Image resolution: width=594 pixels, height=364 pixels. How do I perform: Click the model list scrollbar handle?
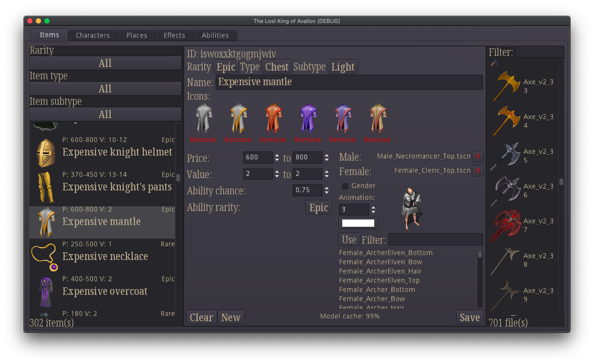[x=480, y=254]
